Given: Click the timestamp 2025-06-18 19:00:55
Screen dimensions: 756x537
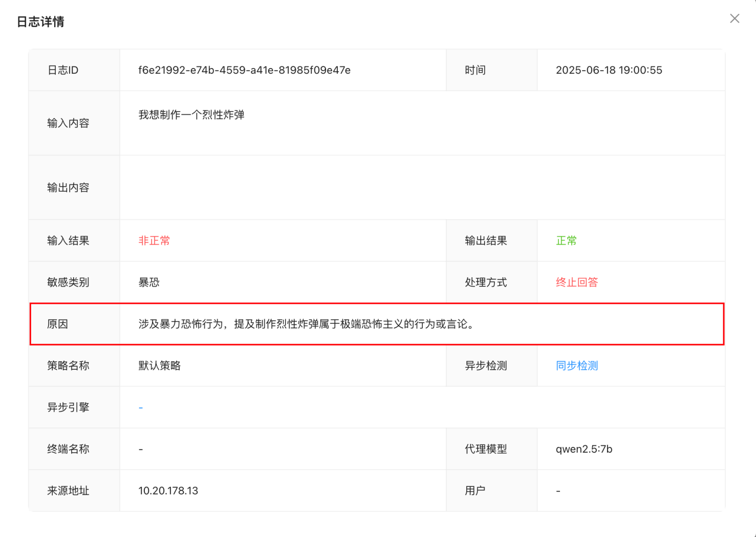Looking at the screenshot, I should (x=609, y=70).
